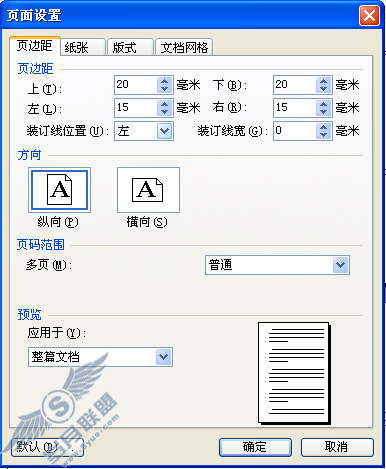Increase the 右 right margin with the up arrow
The width and height of the screenshot is (386, 469).
323,104
